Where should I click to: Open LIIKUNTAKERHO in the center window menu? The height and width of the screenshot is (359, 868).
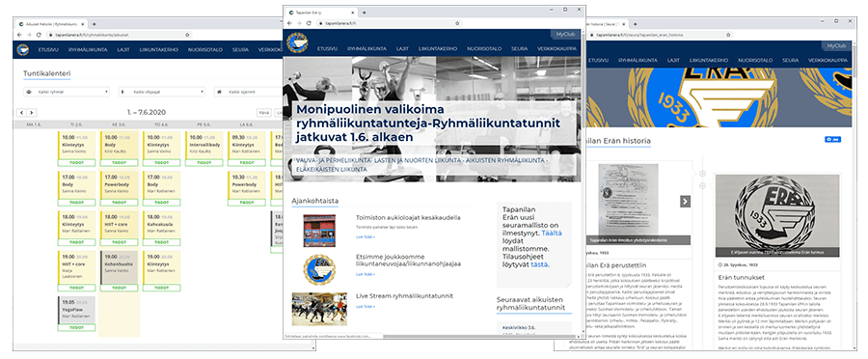click(x=438, y=49)
